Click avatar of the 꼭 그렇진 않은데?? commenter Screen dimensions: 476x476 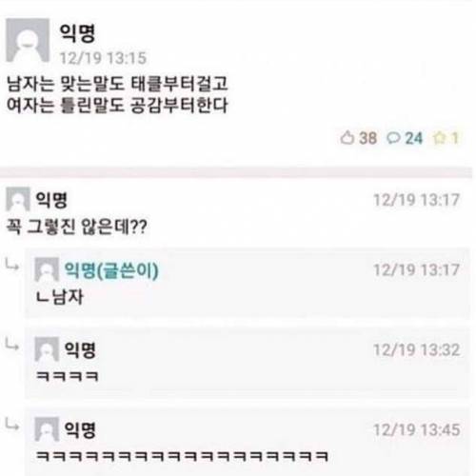click(x=18, y=199)
